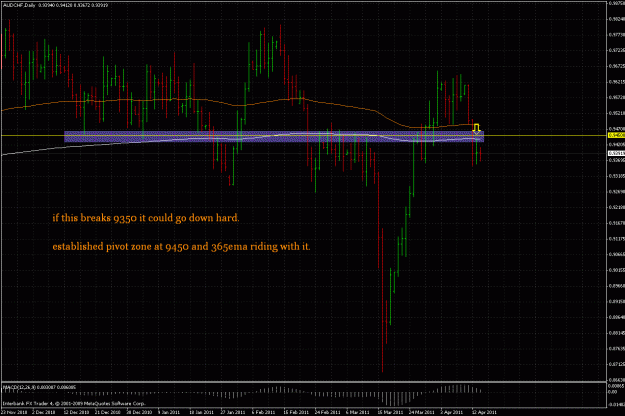Screen dimensions: 625x416
Task: Click the '9 Jan 2011' date label
Action: click(170, 412)
